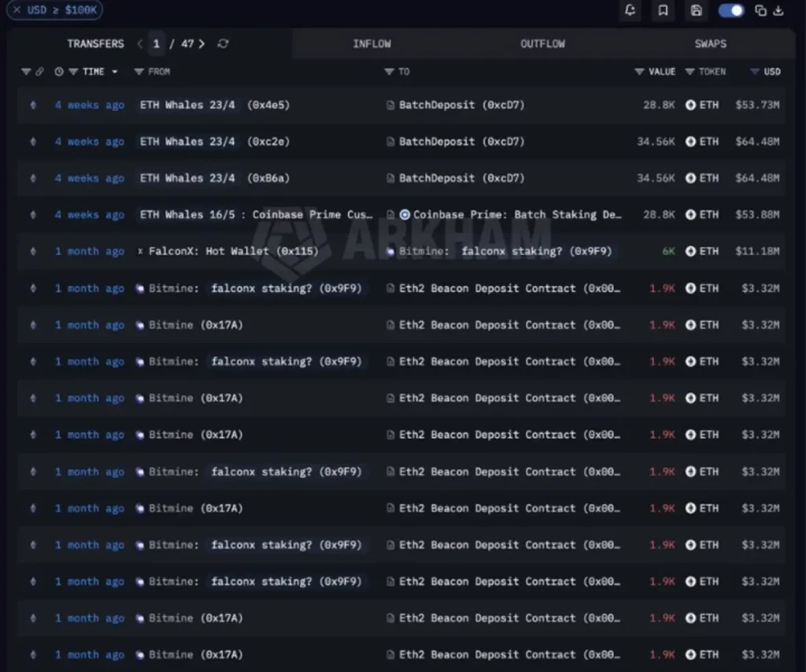Open ETH Whales 16/5 Coinbase Prime sender

tap(256, 214)
